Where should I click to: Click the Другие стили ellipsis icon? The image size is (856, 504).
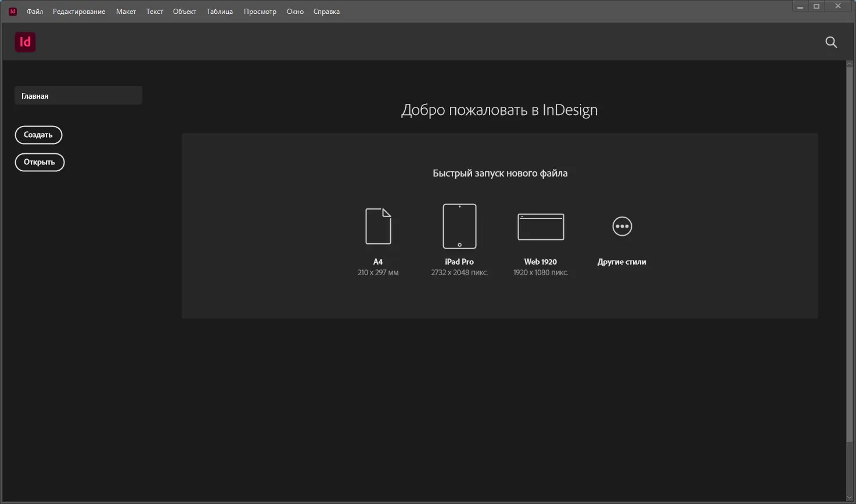621,226
